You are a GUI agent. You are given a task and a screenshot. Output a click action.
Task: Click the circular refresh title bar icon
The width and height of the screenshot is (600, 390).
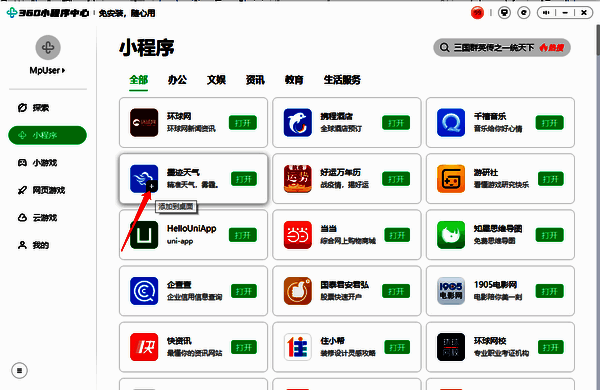pos(524,13)
